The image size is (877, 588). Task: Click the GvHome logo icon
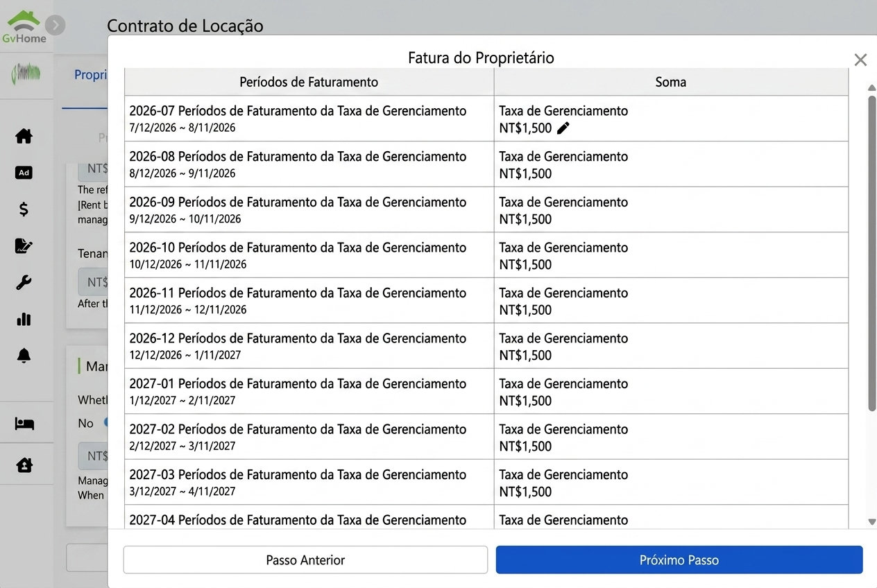(x=24, y=26)
